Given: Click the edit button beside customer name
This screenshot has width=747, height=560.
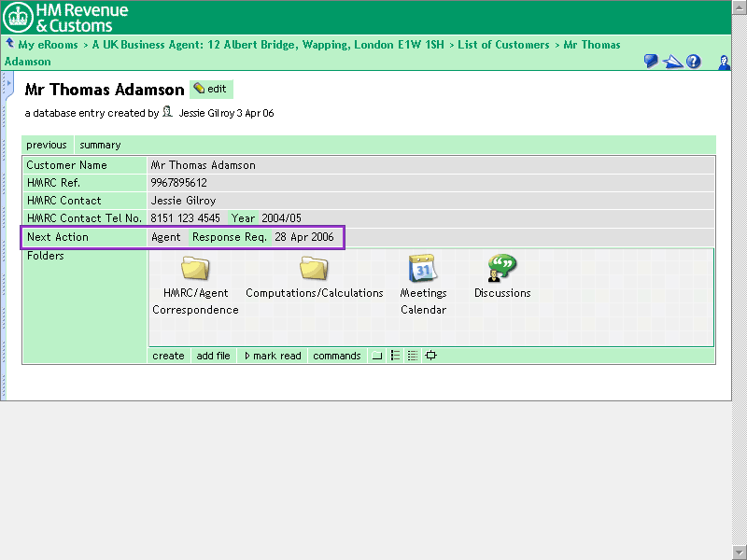Looking at the screenshot, I should pos(211,90).
